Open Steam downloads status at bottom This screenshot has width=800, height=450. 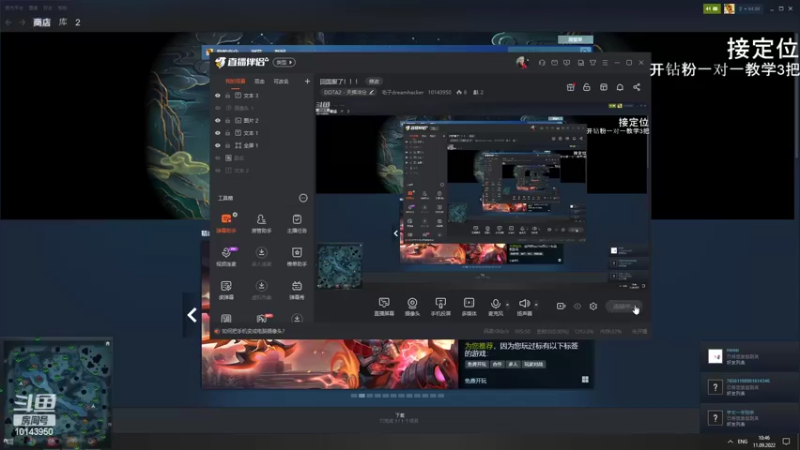click(399, 418)
